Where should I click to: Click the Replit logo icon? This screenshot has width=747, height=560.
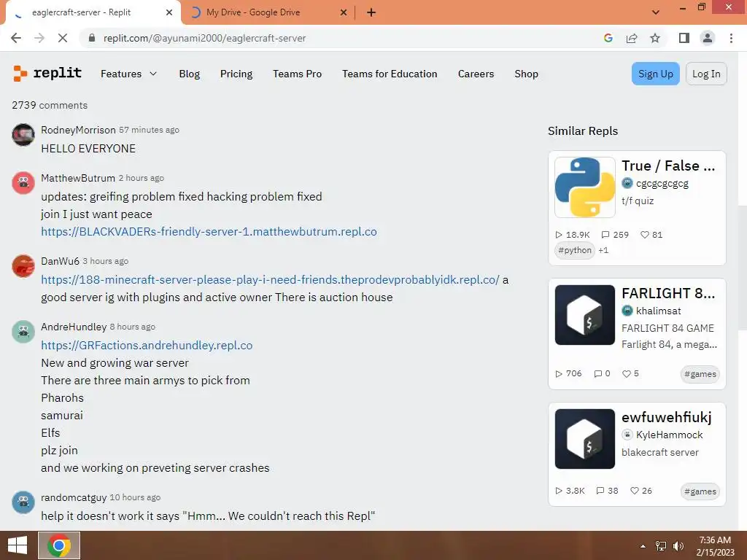[20, 74]
